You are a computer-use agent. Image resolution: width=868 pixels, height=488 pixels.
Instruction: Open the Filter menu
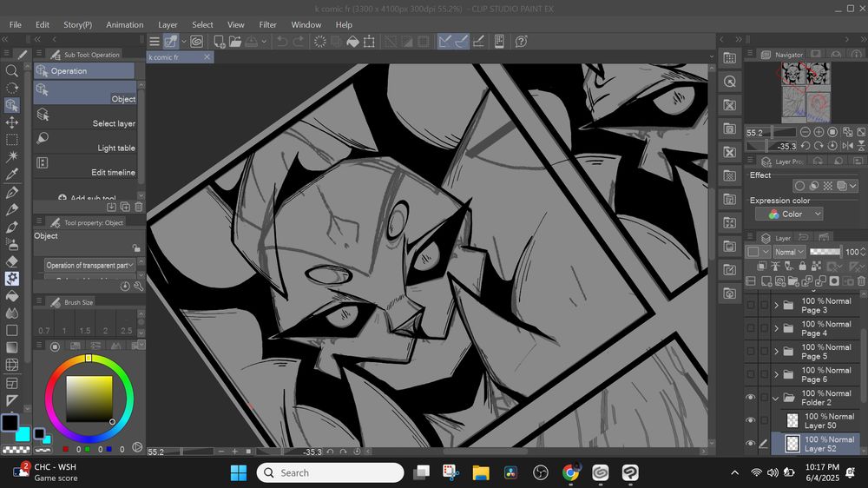click(267, 25)
